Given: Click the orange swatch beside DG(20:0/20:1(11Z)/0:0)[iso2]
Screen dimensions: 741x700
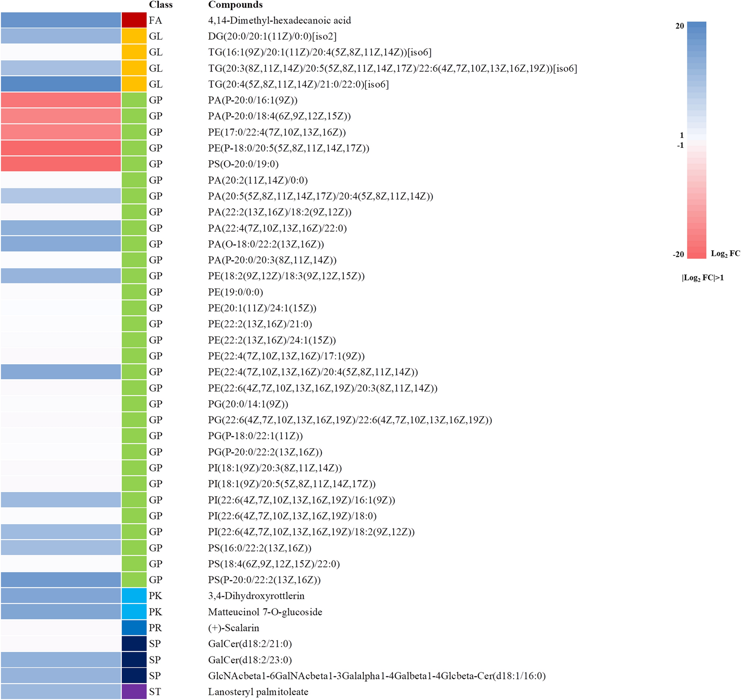Looking at the screenshot, I should coord(134,36).
